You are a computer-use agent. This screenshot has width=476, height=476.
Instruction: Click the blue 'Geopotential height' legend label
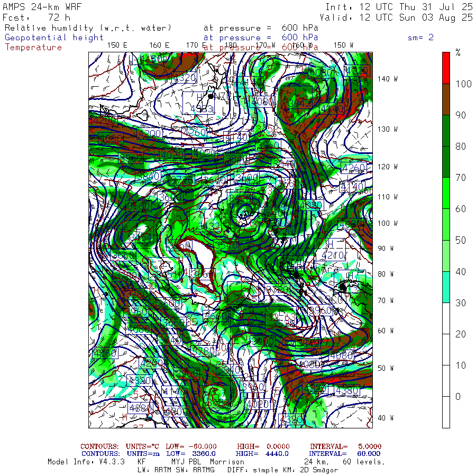[54, 38]
